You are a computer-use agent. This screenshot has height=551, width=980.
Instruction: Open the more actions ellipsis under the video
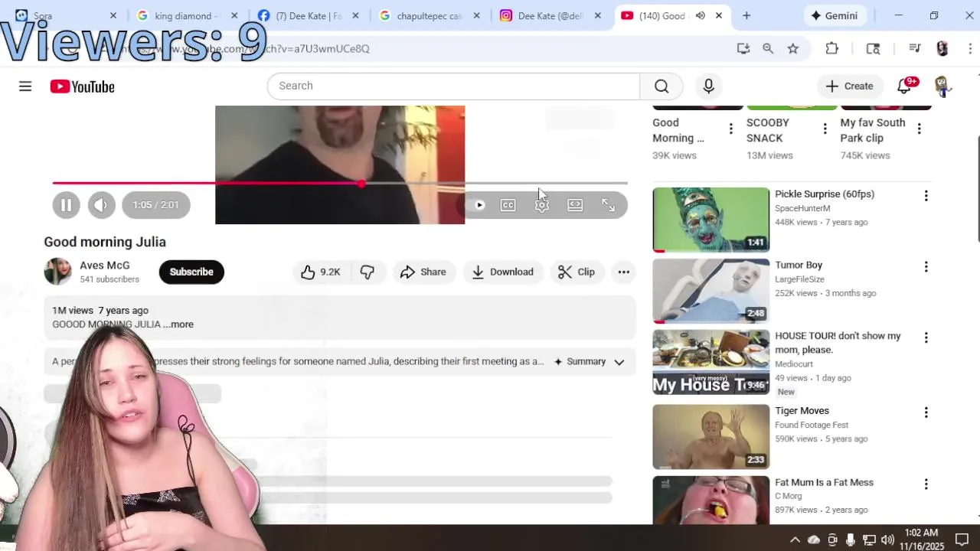point(624,272)
